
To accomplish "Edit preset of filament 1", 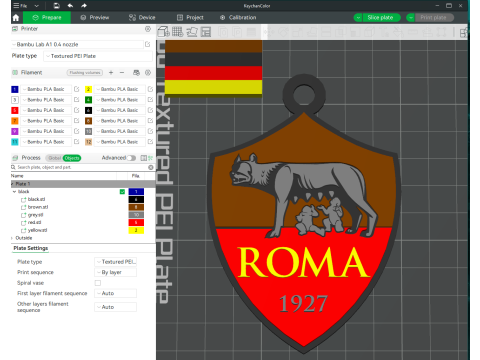I will coord(77,89).
